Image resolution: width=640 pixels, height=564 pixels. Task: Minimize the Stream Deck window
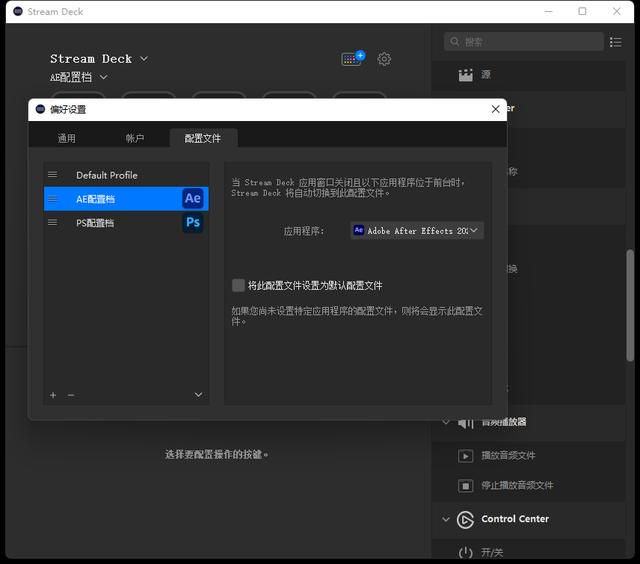548,11
